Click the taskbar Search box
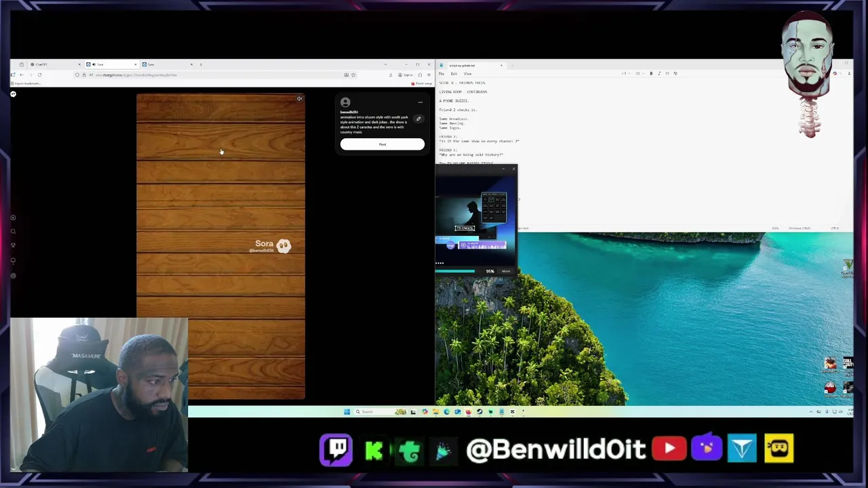Screen dimensions: 868x488 click(380, 411)
